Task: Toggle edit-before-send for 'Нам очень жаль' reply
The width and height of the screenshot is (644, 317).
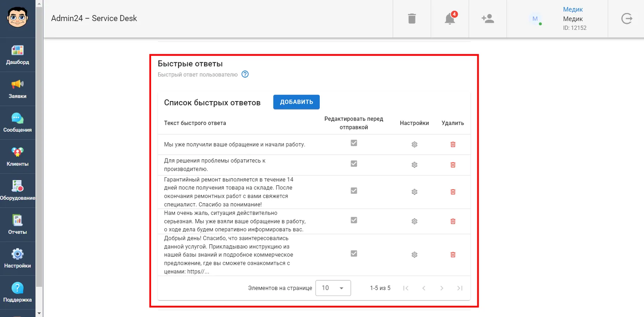Action: pos(354,220)
